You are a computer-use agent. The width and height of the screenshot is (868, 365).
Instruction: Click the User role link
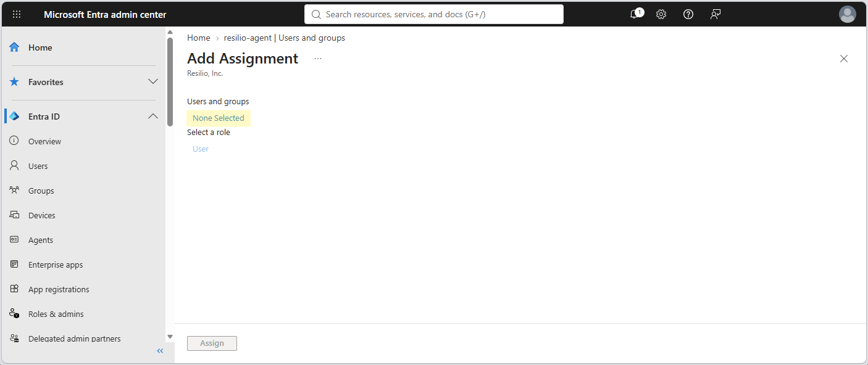coord(201,149)
